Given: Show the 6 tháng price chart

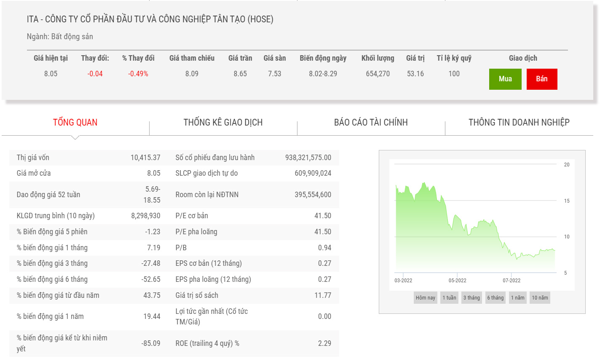Looking at the screenshot, I should click(x=495, y=298).
